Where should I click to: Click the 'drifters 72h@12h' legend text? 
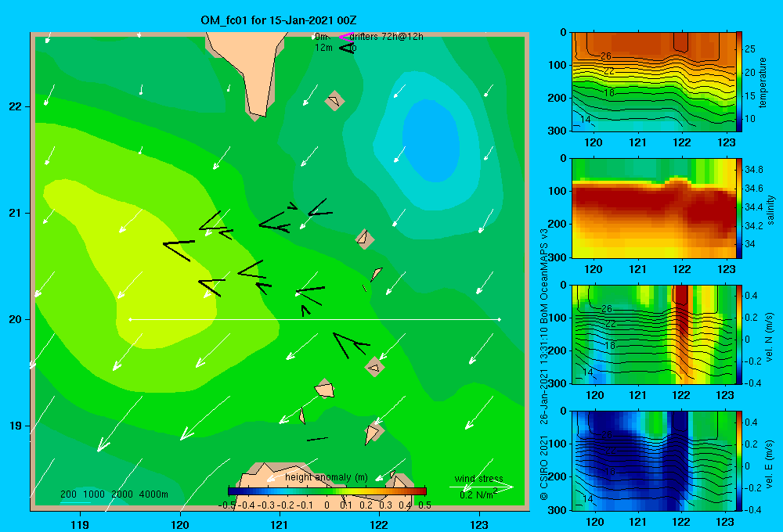[387, 37]
